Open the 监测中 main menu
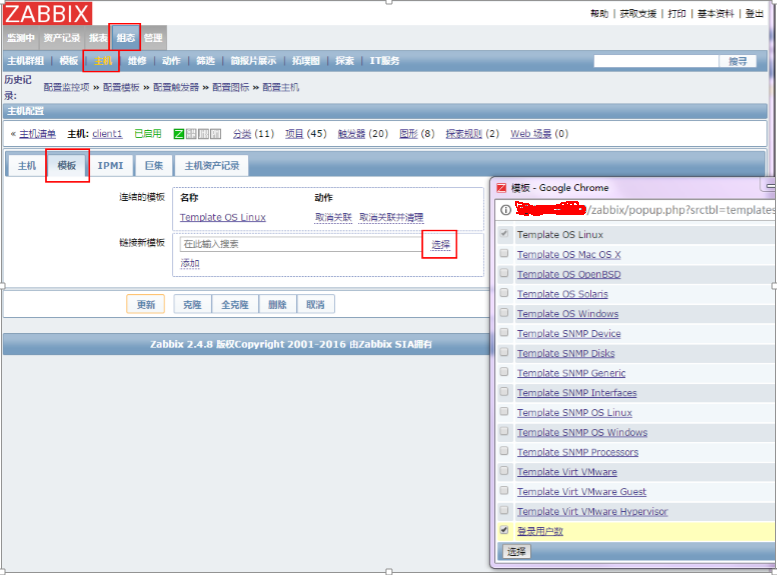777x575 pixels. pyautogui.click(x=21, y=38)
